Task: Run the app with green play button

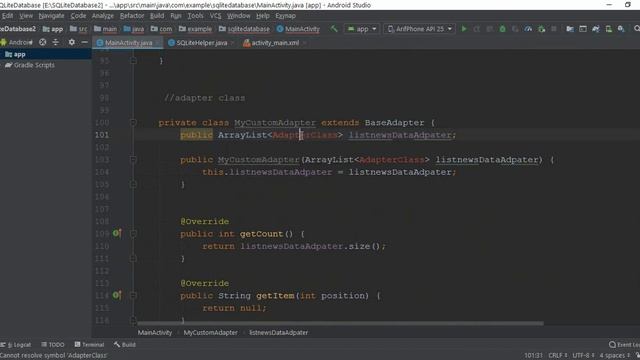Action: pos(464,29)
